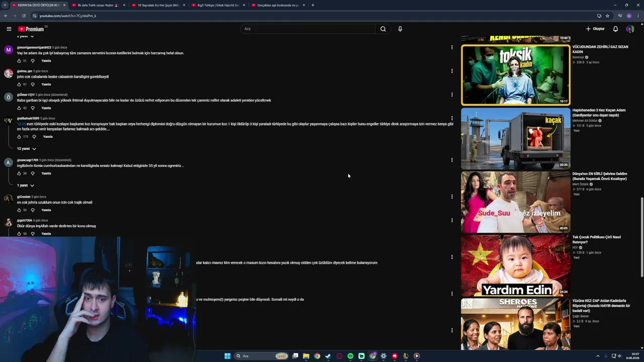Screen dimensions: 644x362
Task: Dislike the comment by @morriganmorrigan8423
Action: 33,61
